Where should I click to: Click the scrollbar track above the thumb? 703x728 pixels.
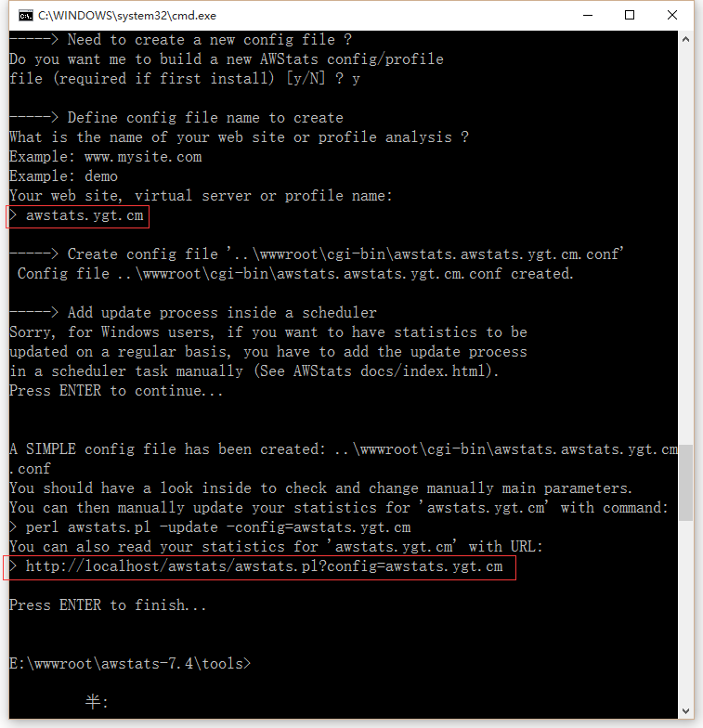(685, 246)
